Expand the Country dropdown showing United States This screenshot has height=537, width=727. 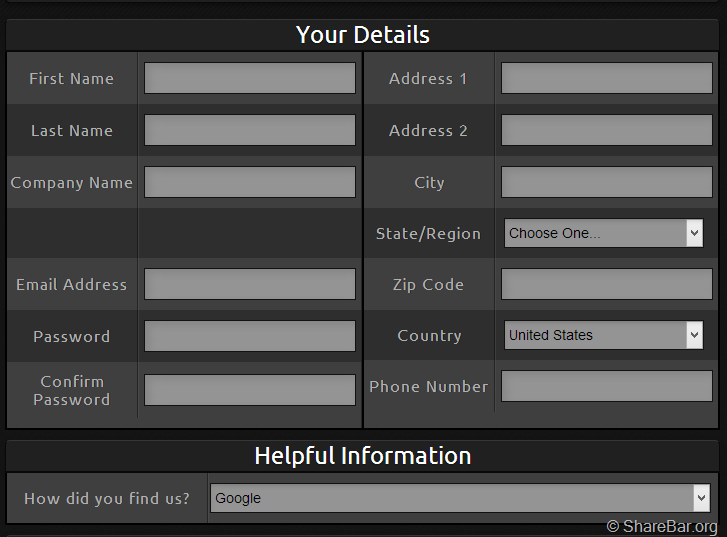coord(603,335)
